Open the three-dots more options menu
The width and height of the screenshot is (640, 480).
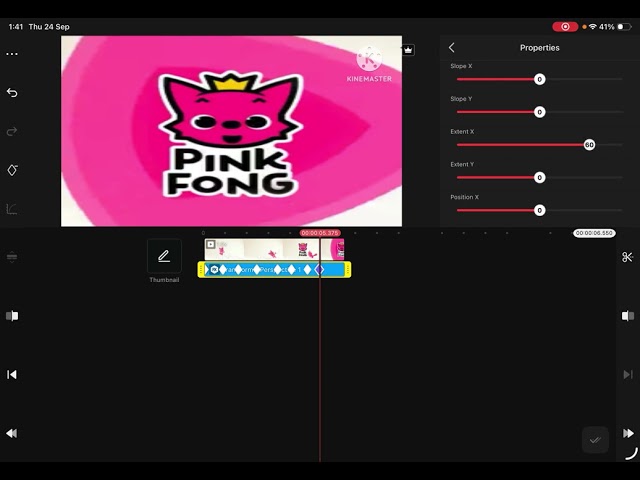click(x=12, y=54)
